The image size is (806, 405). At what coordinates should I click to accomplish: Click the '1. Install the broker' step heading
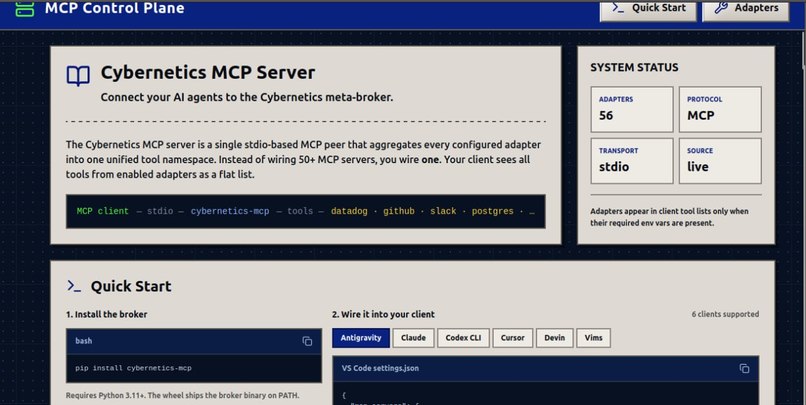click(x=106, y=314)
